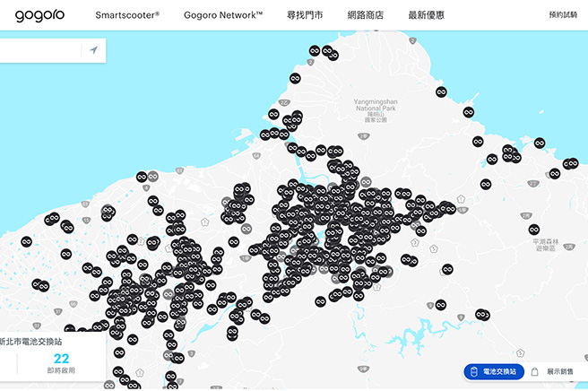The width and height of the screenshot is (588, 391).
Task: Open the Gogoro Network™ menu
Action: pos(223,15)
